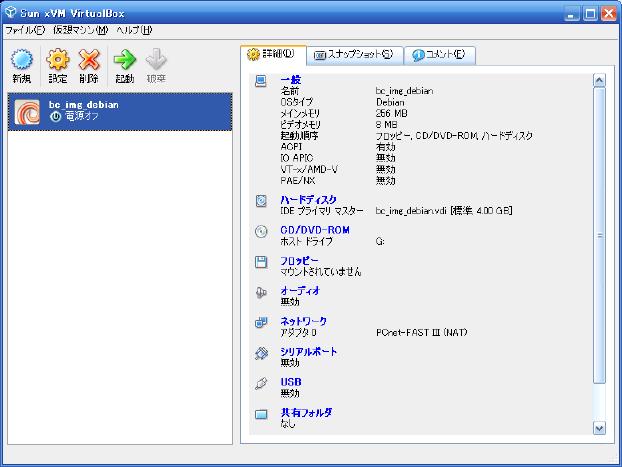622x467 pixels.
Task: Click the G: host drive value
Action: click(x=380, y=242)
